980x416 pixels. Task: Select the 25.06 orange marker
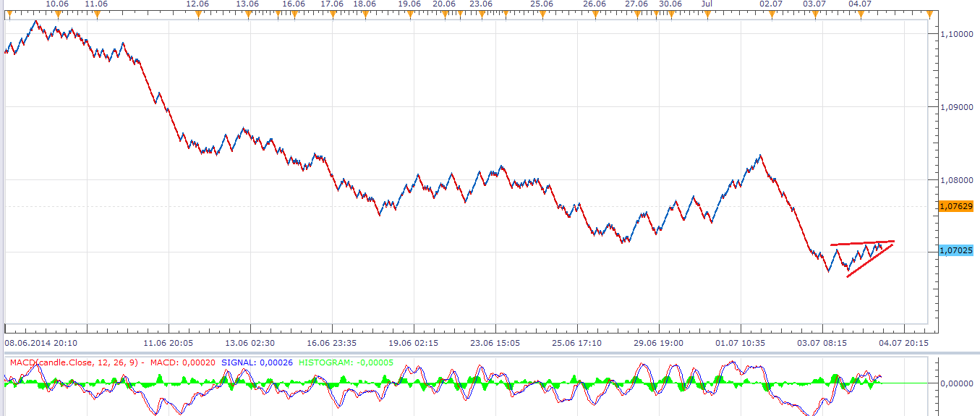(x=542, y=13)
